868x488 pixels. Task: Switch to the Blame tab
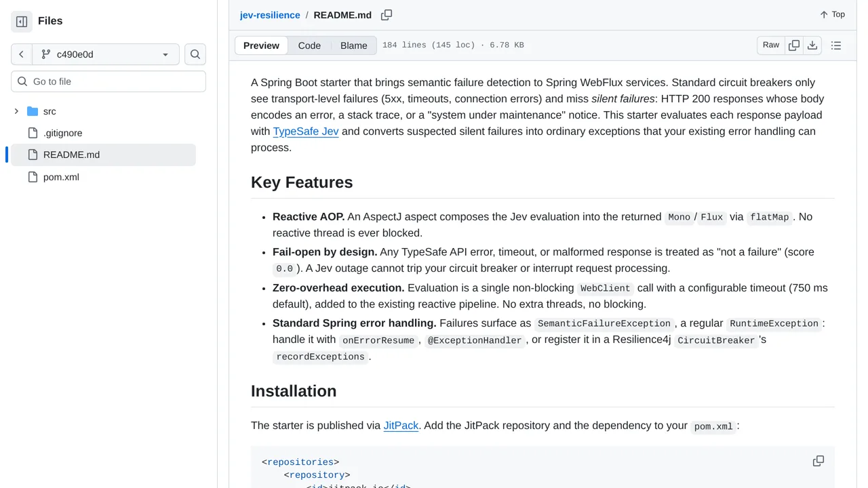tap(354, 45)
